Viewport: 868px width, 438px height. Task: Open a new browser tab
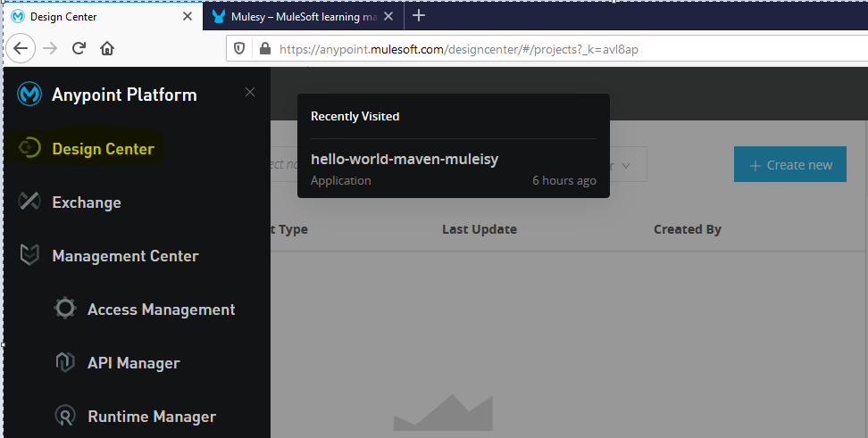419,16
